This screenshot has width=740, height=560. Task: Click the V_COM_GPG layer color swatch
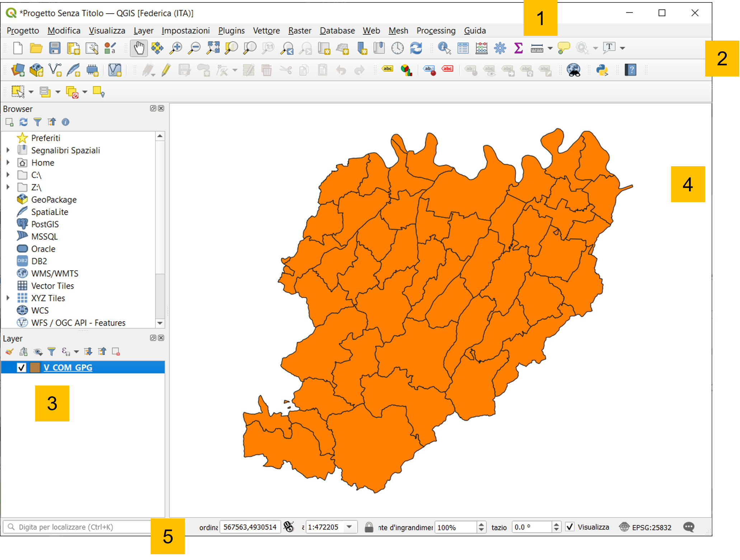(x=35, y=368)
